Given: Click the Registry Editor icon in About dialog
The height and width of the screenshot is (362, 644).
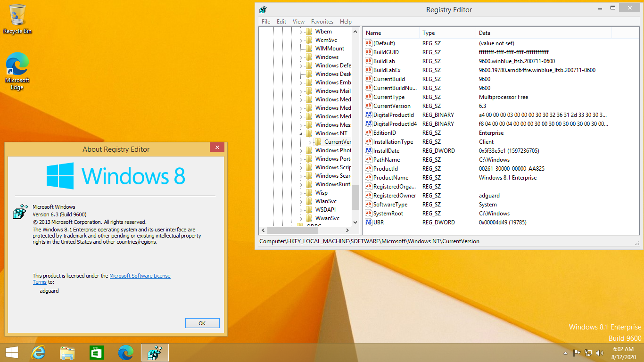Looking at the screenshot, I should pos(21,212).
